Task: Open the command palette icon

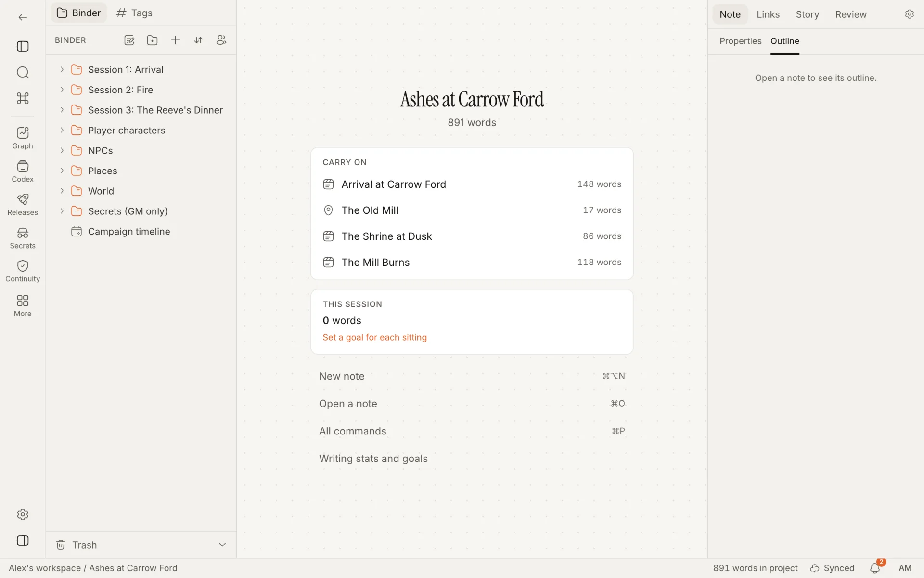Action: [23, 98]
